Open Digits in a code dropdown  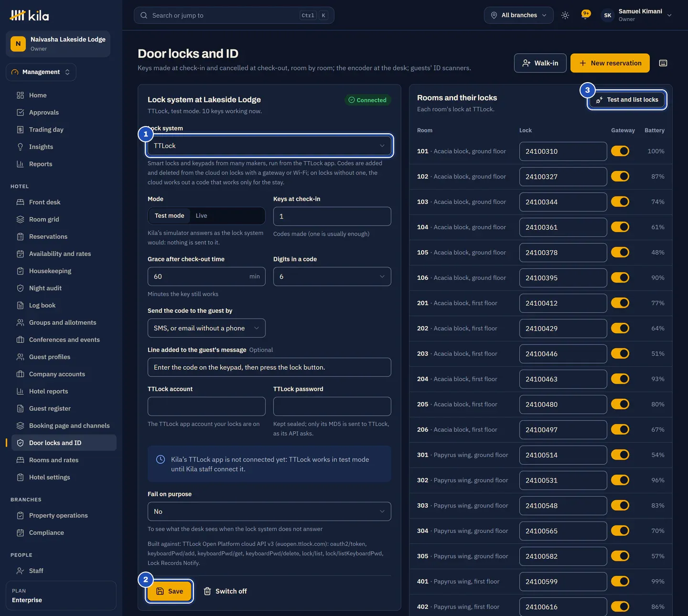pos(332,276)
